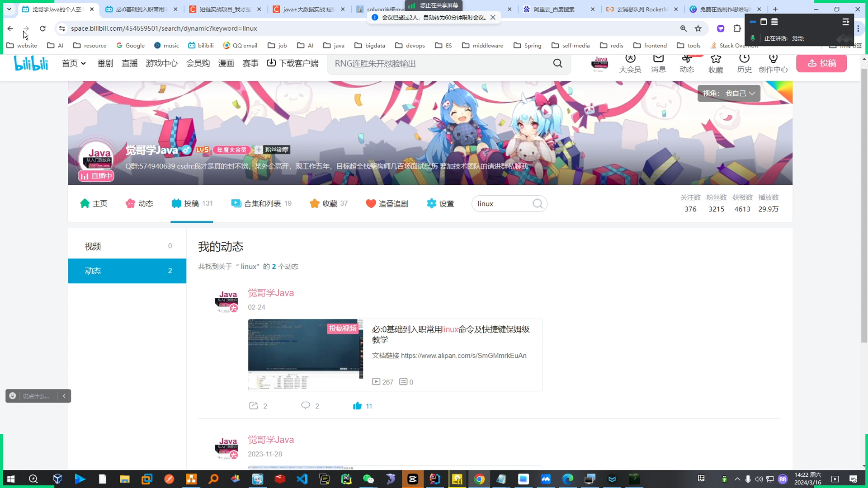Screen dimensions: 868x488
Task: Open the 大会员 icon in header
Action: point(630,64)
